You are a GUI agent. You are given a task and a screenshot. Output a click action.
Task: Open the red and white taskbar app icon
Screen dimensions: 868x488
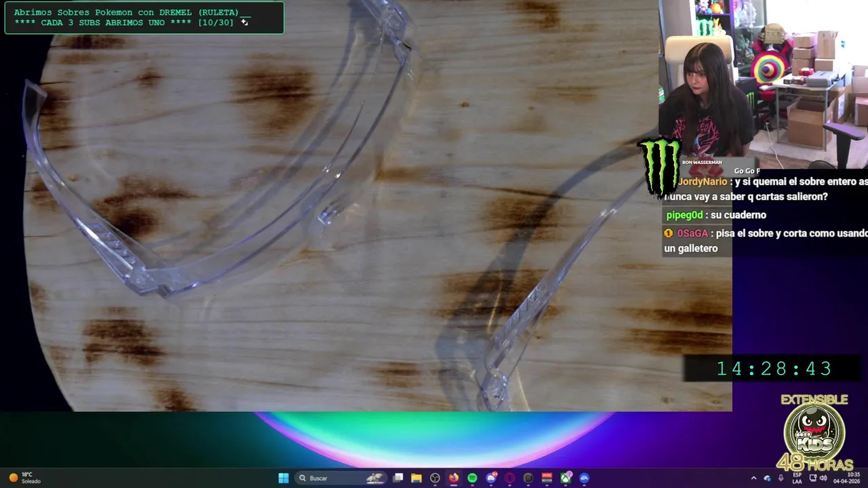547,478
